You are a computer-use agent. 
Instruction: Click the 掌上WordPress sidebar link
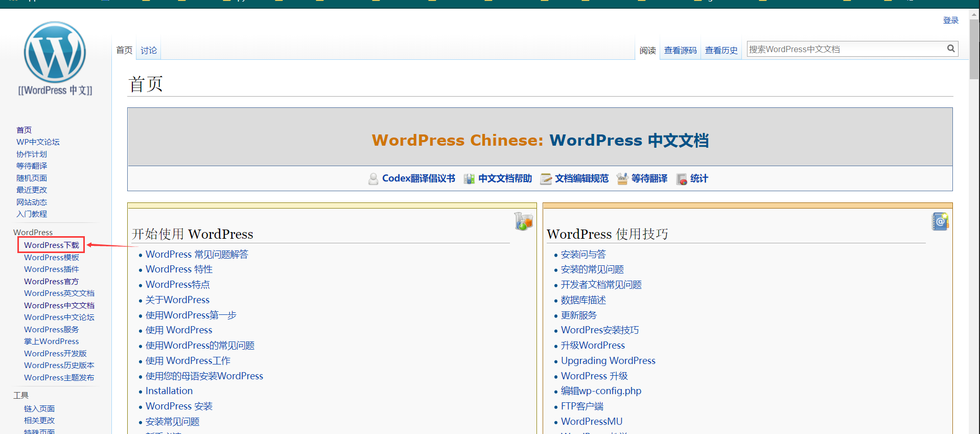(x=52, y=341)
